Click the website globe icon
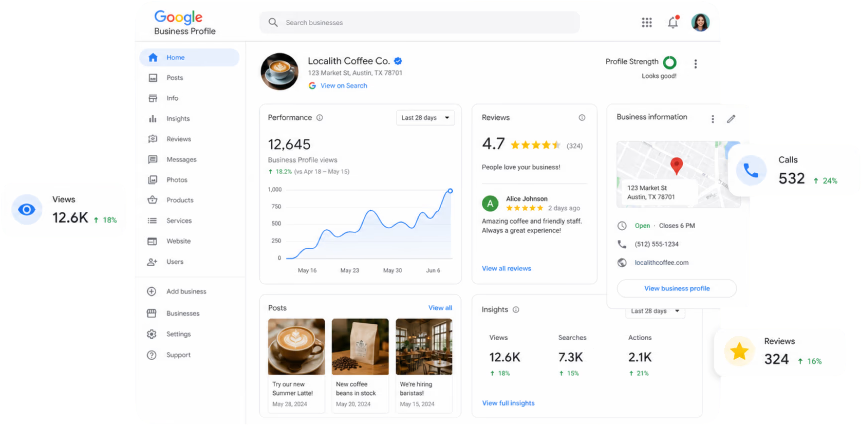This screenshot has width=862, height=426. (622, 263)
